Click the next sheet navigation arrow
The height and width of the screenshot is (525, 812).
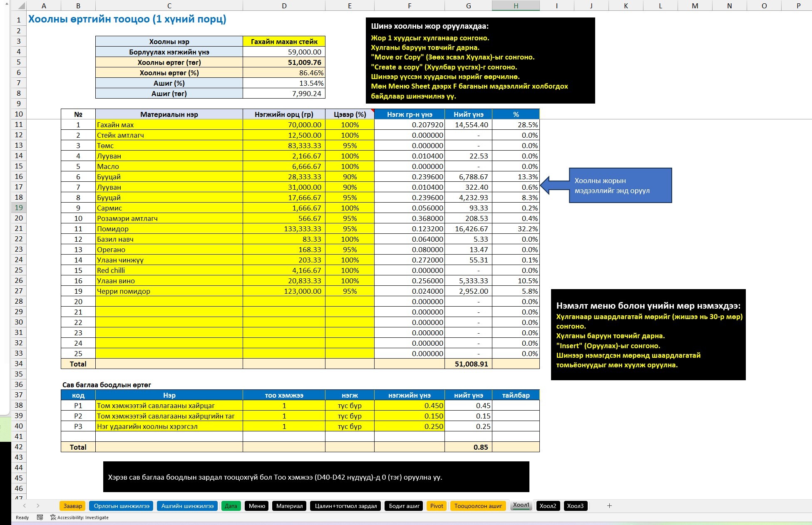(38, 506)
